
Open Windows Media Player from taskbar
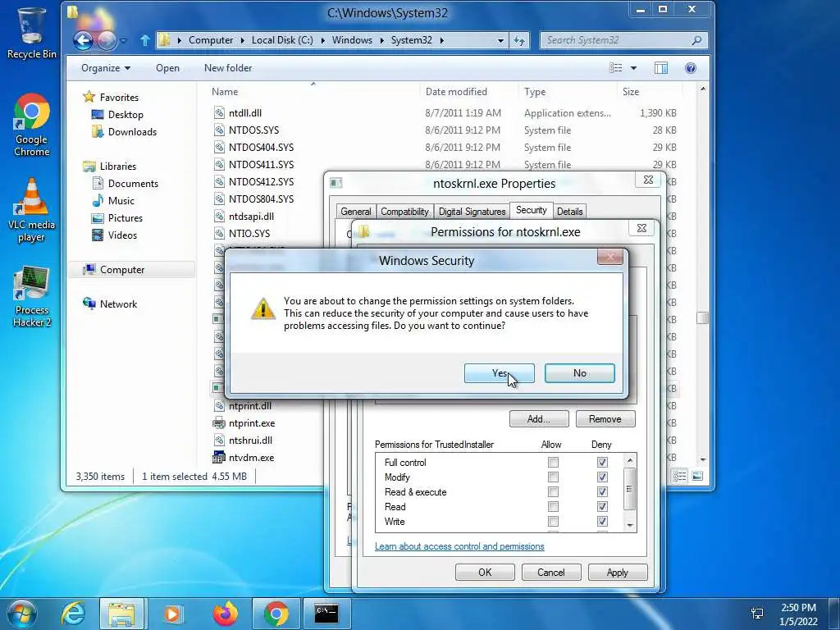point(172,614)
